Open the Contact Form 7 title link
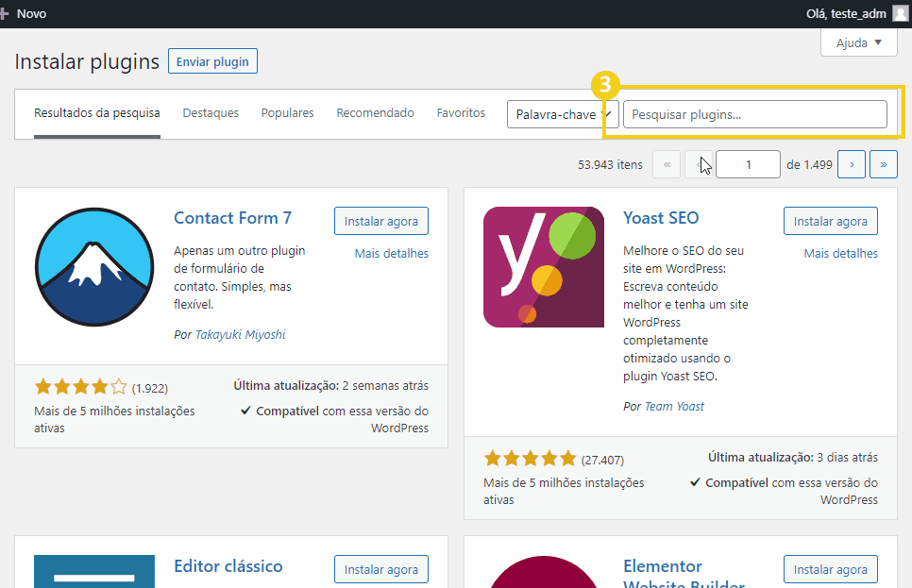Viewport: 912px width, 588px height. tap(232, 217)
